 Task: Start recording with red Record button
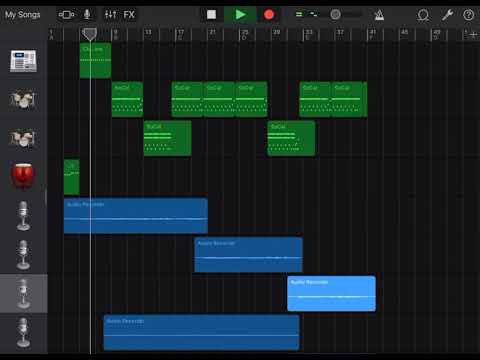[269, 15]
